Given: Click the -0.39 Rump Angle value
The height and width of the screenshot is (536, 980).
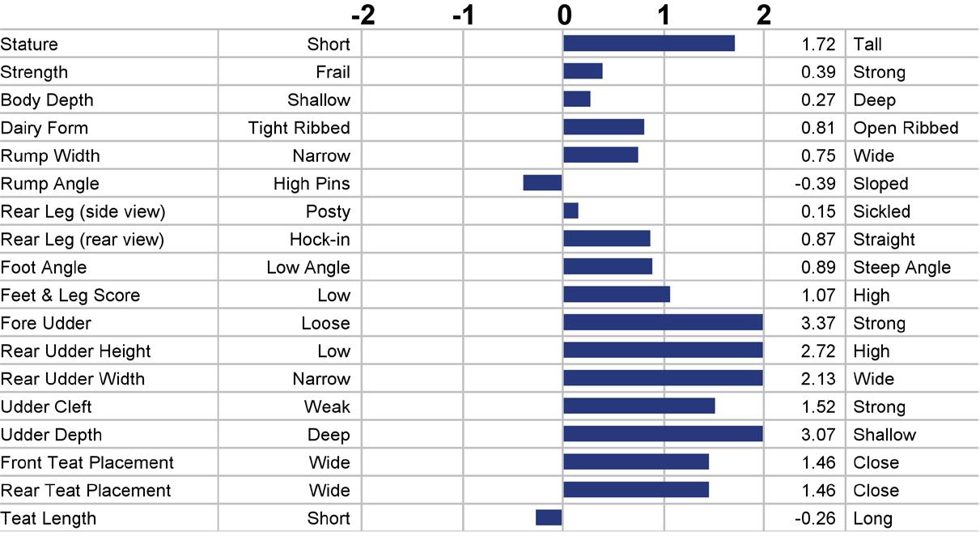Looking at the screenshot, I should pyautogui.click(x=816, y=184).
